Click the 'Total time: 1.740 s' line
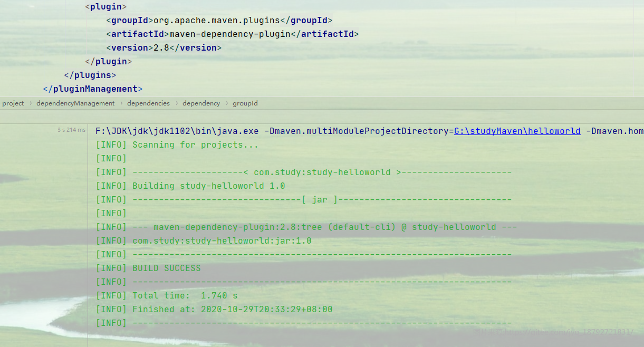The width and height of the screenshot is (644, 347). pos(167,296)
